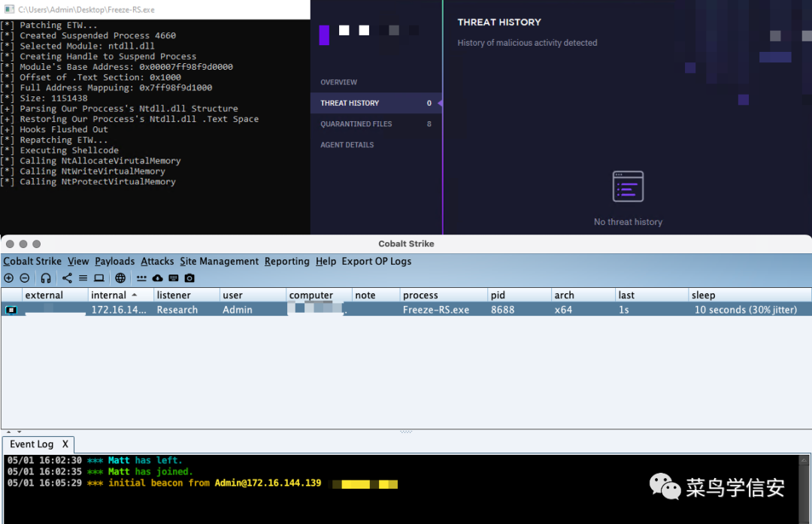Sort sessions by the arch column
This screenshot has width=812, height=524.
tap(583, 295)
